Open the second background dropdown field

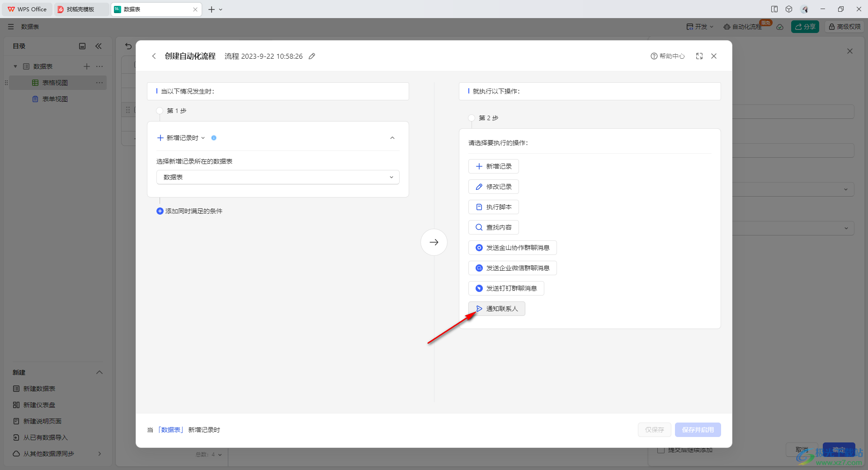pyautogui.click(x=793, y=228)
